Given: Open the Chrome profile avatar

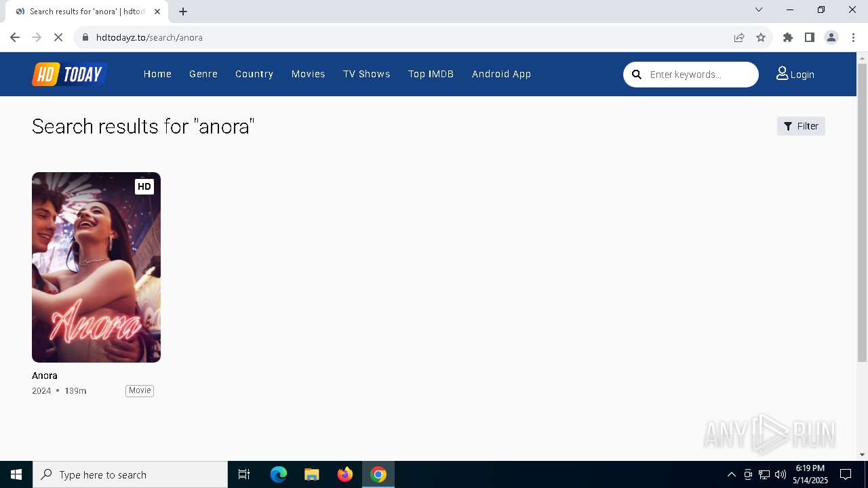Looking at the screenshot, I should [x=831, y=37].
